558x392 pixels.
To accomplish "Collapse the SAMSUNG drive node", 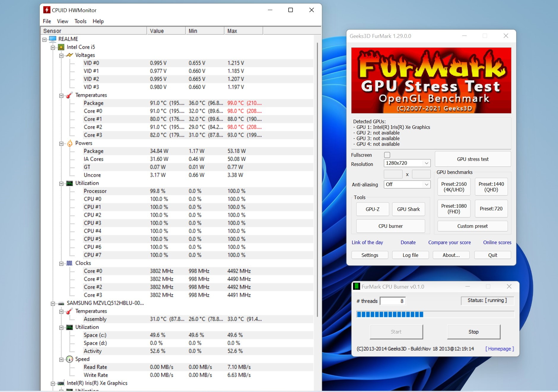I will (x=53, y=303).
